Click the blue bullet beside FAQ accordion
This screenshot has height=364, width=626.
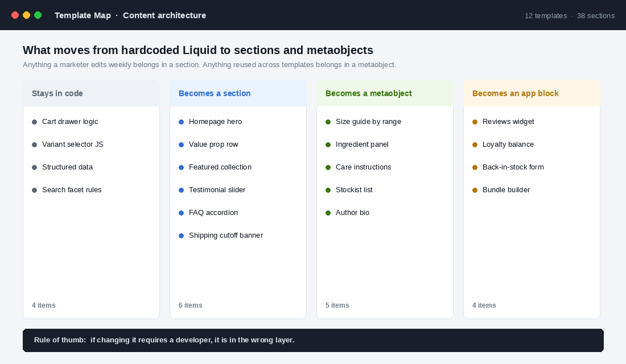click(x=181, y=213)
